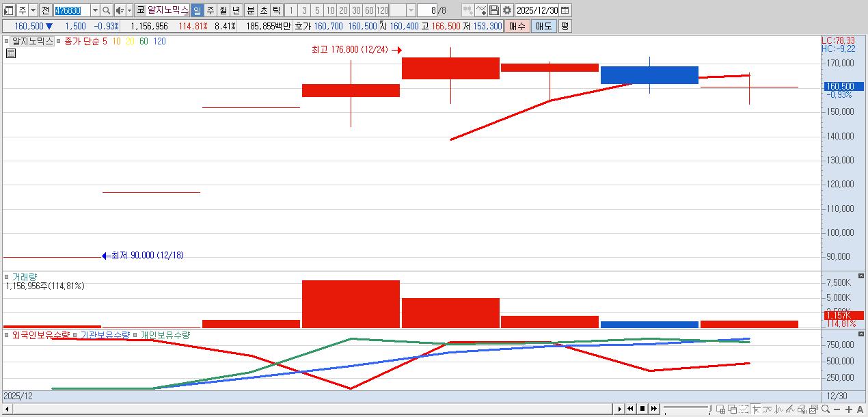868x417 pixels.
Task: Open the calendar date picker icon
Action: tap(565, 10)
